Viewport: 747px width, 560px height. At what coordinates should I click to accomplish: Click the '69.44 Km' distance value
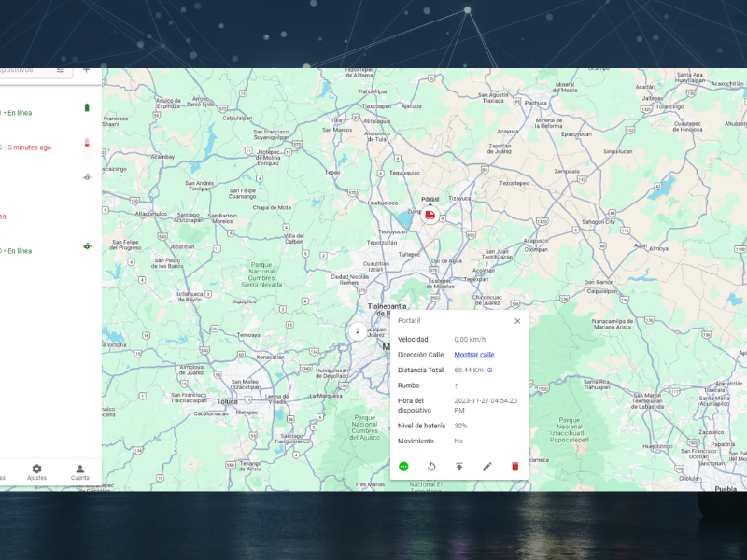(469, 370)
